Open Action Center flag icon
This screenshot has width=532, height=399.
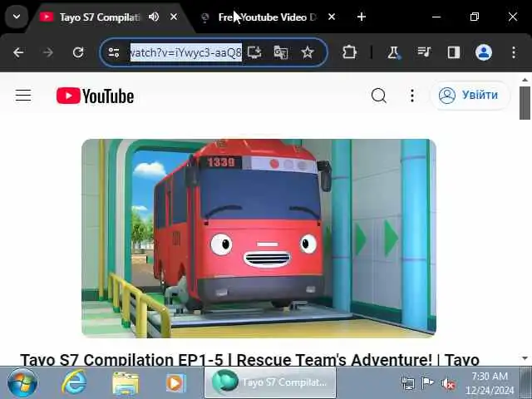[427, 383]
